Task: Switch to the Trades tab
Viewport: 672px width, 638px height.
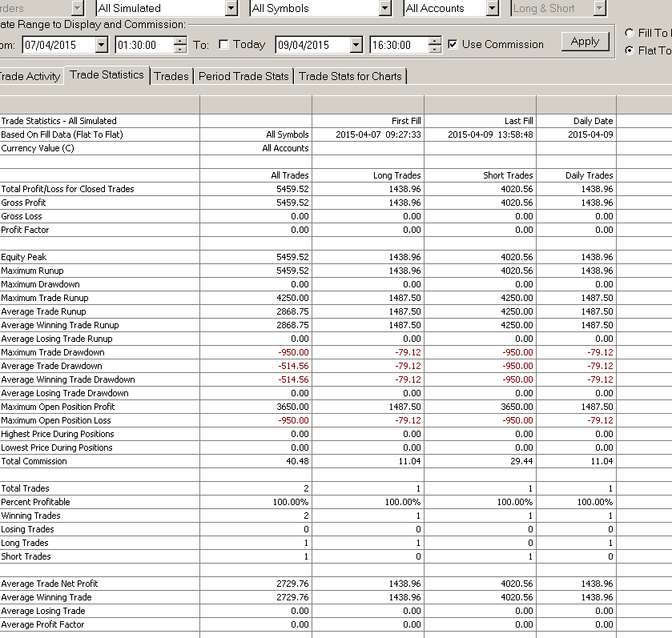Action: click(171, 76)
